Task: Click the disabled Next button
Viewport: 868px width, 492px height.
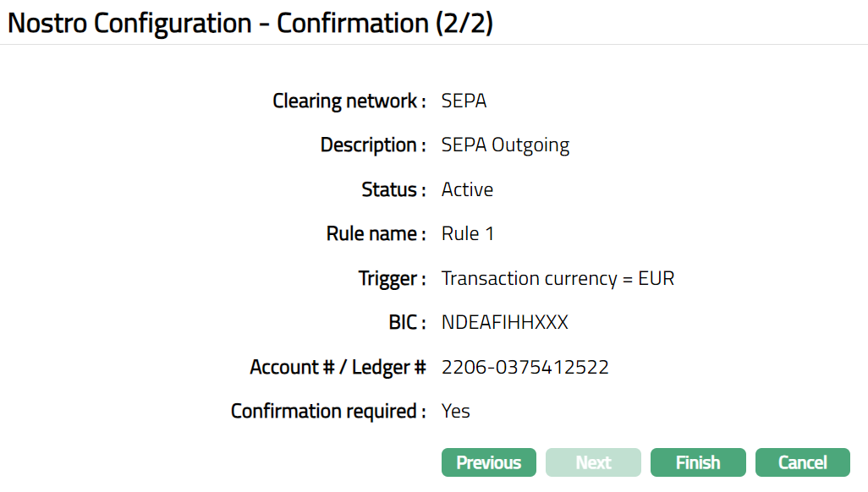Action: point(593,462)
